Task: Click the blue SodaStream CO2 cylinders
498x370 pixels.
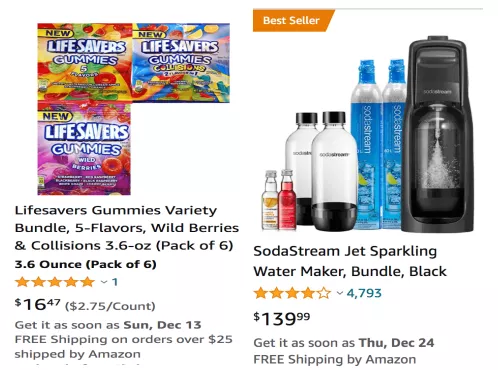Action: [x=378, y=144]
